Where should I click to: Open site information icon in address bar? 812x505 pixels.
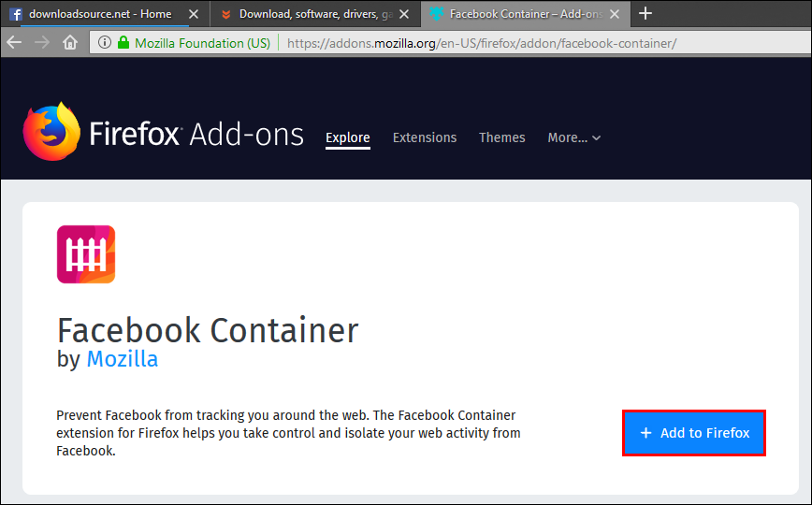(x=104, y=42)
